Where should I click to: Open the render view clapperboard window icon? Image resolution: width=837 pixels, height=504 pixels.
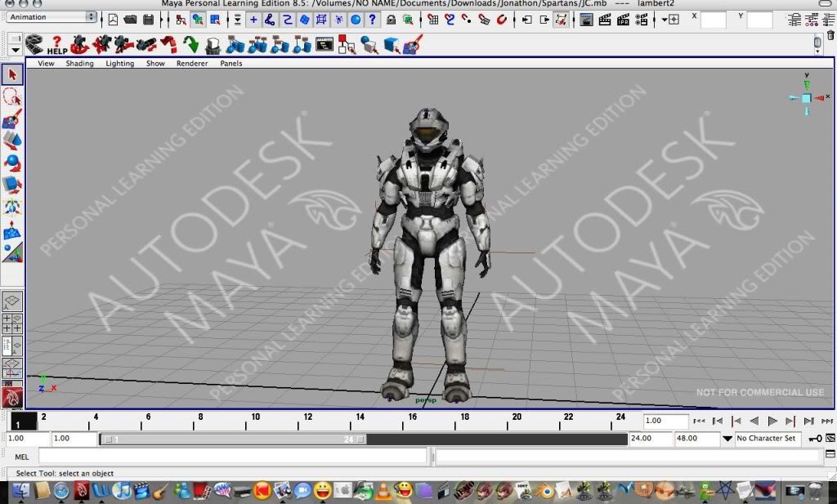587,20
